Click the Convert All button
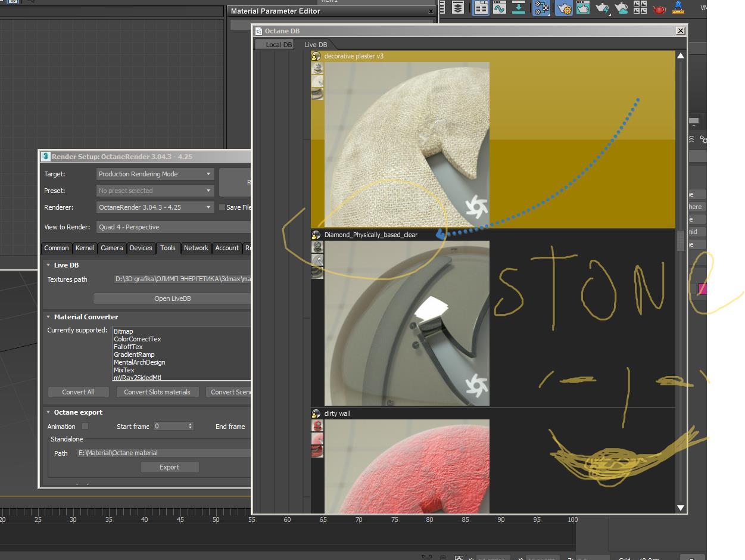The width and height of the screenshot is (745, 560). point(78,392)
